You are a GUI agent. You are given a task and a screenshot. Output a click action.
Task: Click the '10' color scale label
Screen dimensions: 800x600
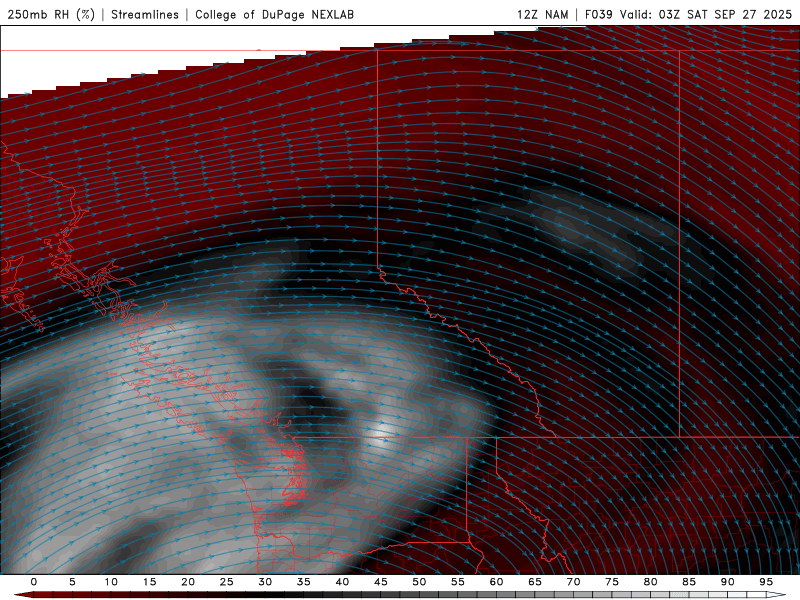(x=111, y=582)
